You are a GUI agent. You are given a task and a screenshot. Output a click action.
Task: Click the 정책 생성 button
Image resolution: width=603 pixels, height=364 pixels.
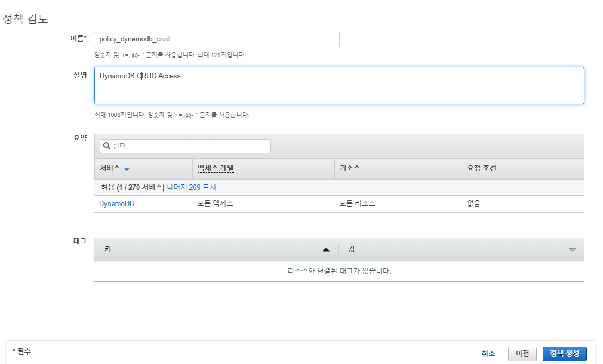tap(564, 354)
